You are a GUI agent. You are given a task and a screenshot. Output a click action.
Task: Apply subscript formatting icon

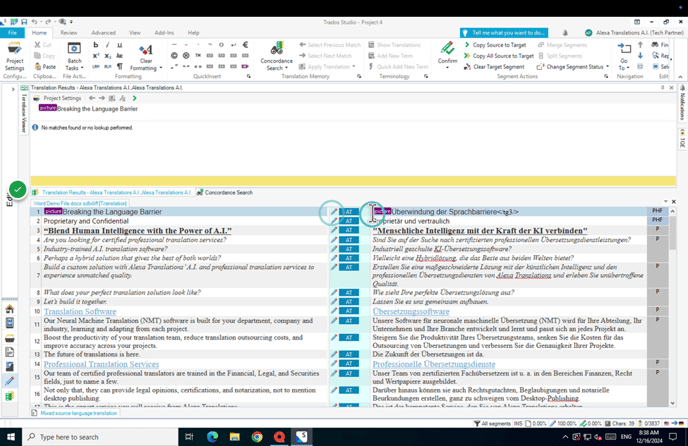pyautogui.click(x=108, y=56)
